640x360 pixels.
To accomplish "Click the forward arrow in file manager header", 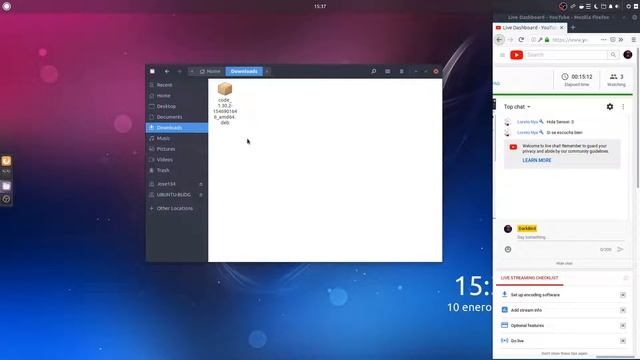I will 179,71.
